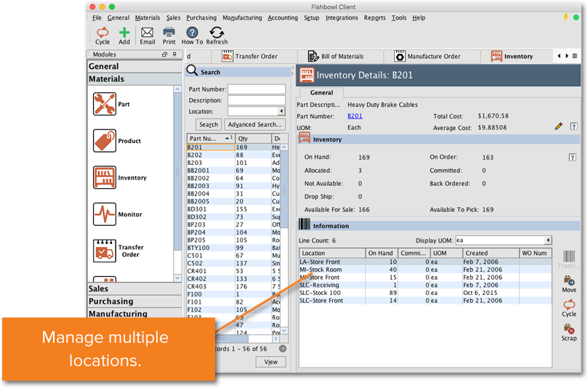Open the Materials menu
Screen dimensions: 588x388
pos(148,17)
